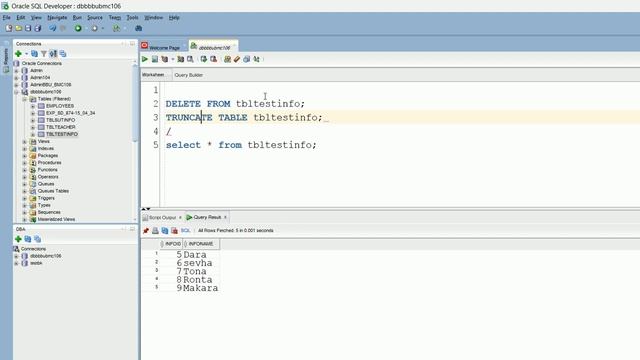This screenshot has height=360, width=640.
Task: Click the Open folder icon in main toolbar
Action: pos(18,28)
